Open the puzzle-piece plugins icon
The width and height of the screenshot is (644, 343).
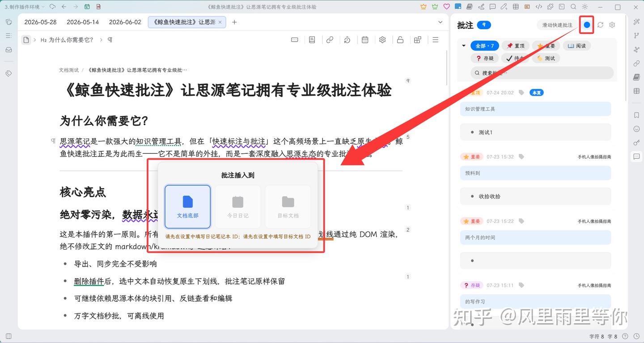(x=550, y=7)
